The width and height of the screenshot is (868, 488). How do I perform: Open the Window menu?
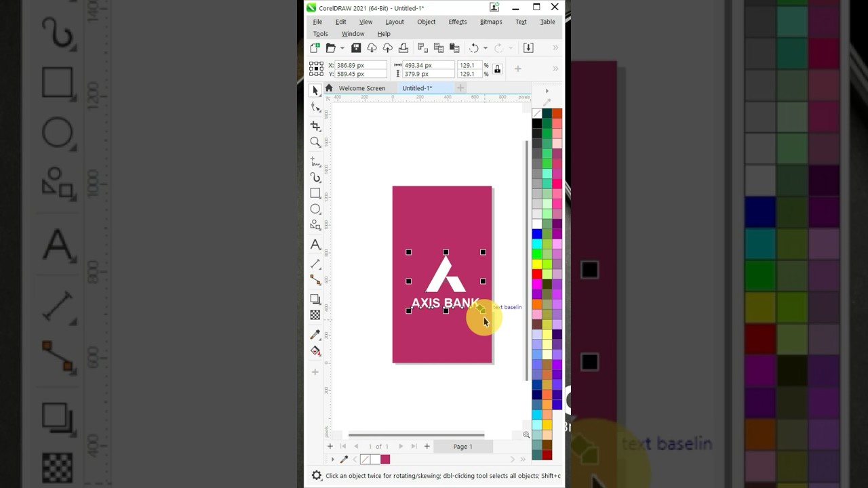pos(353,34)
